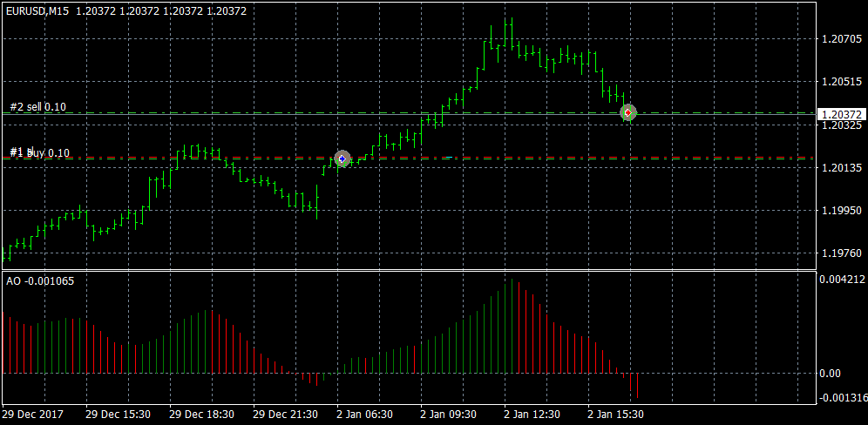Click the 1.20325 price scale label

(x=840, y=125)
